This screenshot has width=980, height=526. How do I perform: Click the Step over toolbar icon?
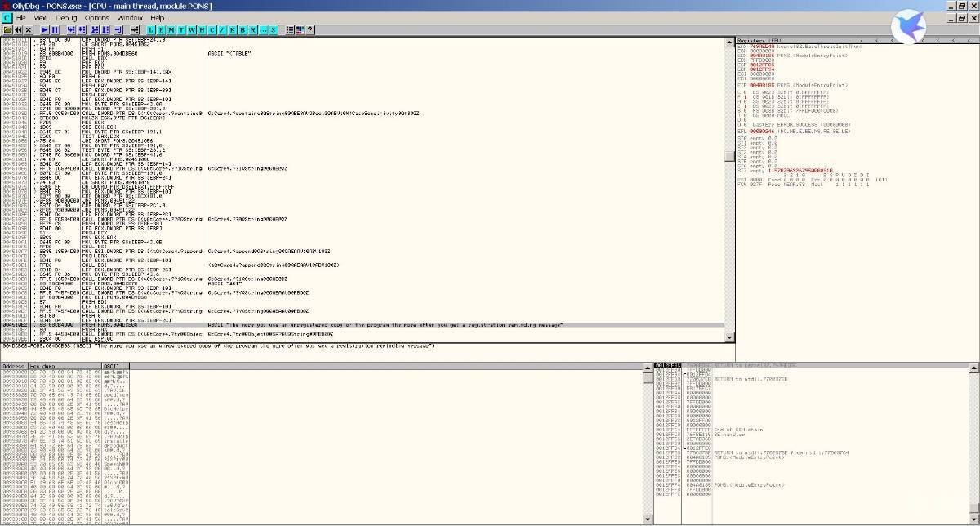coord(82,29)
